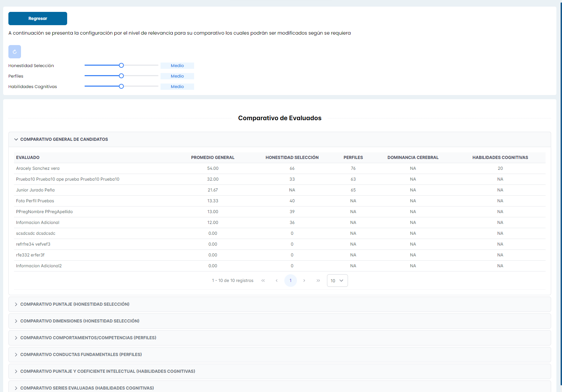Go to the first page arrow

263,281
